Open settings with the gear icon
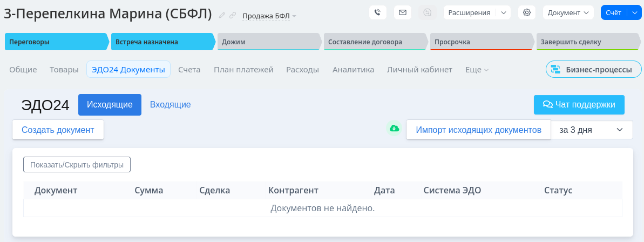644x242 pixels. point(527,12)
